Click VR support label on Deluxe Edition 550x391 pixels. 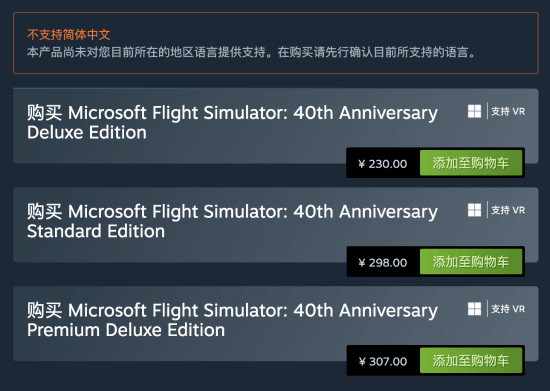[508, 112]
